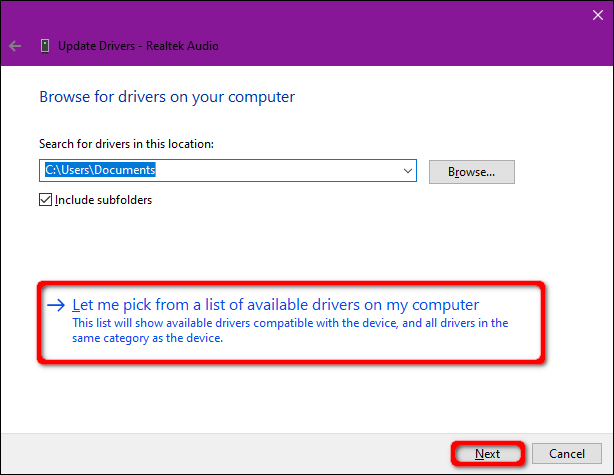Click the Browse for drivers on your computer heading
This screenshot has width=614, height=475.
(x=167, y=97)
